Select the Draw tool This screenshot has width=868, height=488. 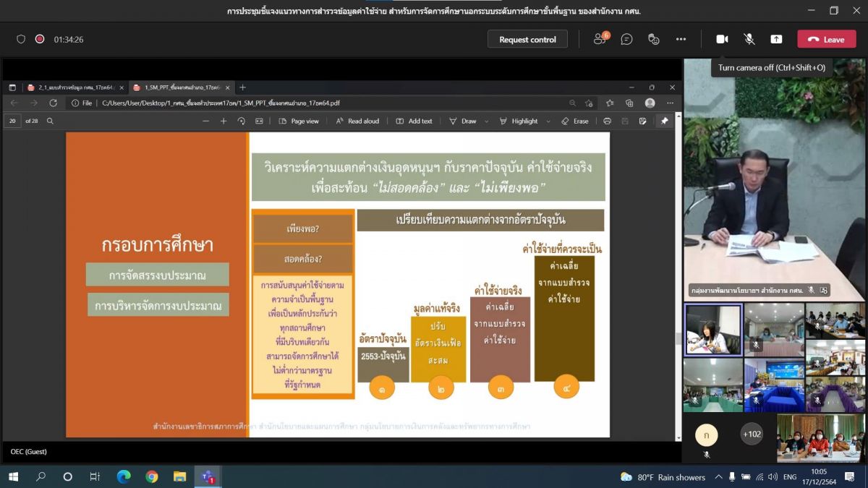[x=463, y=121]
